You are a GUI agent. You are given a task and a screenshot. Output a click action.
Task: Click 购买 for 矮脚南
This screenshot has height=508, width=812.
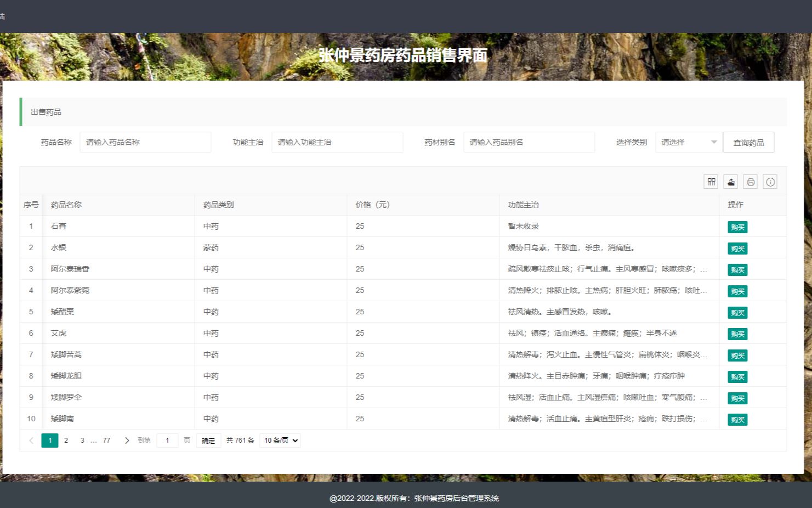point(737,420)
